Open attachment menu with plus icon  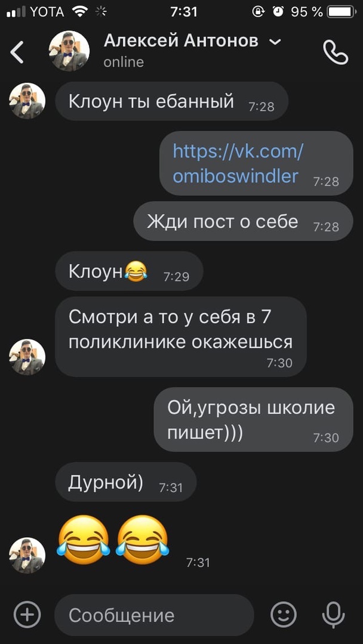click(x=27, y=615)
